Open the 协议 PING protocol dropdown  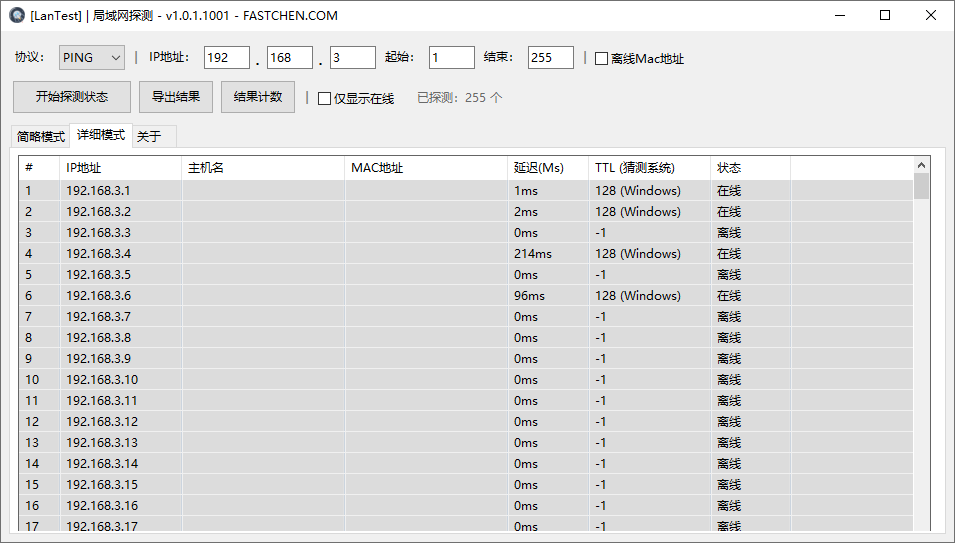92,58
